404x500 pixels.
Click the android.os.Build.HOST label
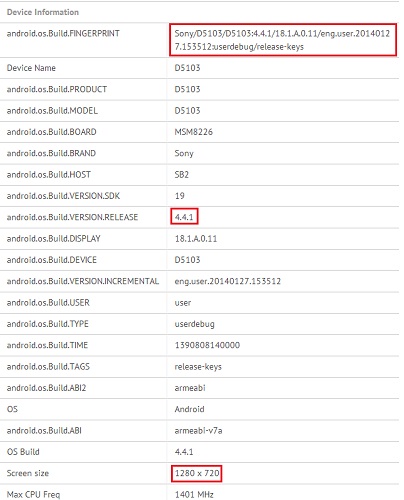click(49, 175)
